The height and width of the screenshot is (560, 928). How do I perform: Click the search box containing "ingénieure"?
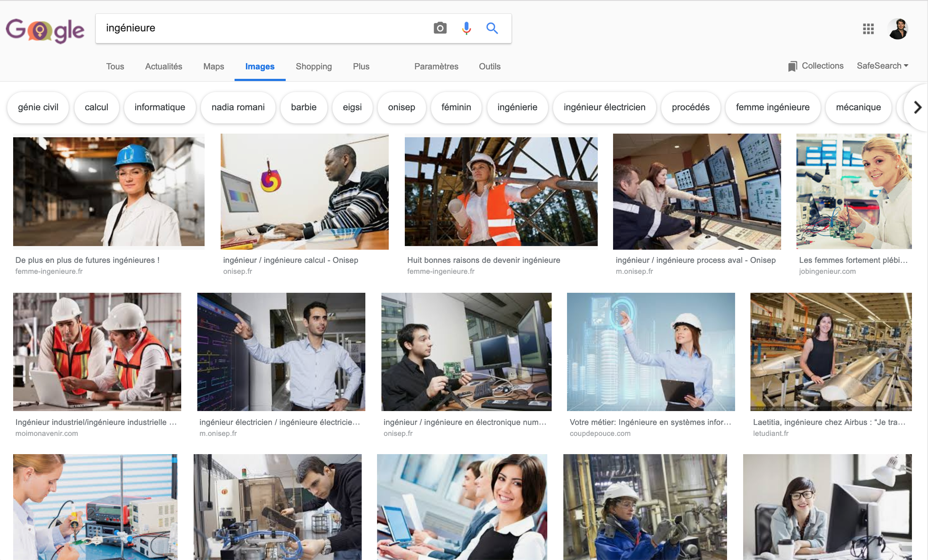click(264, 28)
